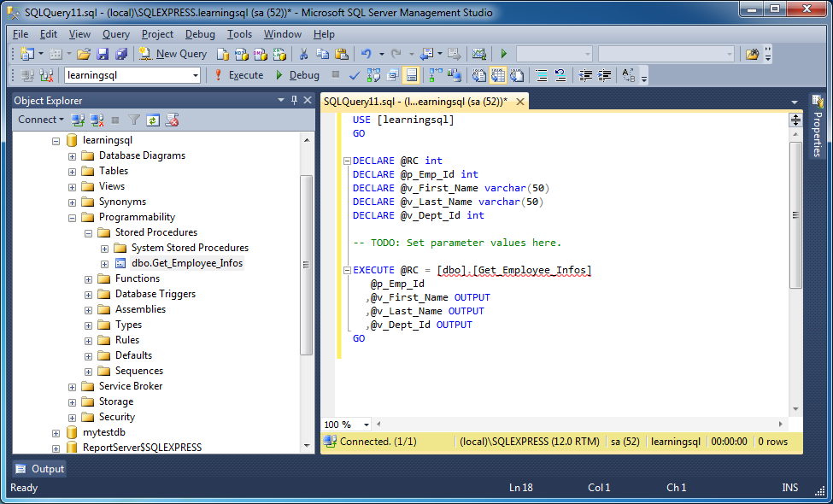Expand the dbo.Get_Employee_Infos procedure node
This screenshot has height=504, width=833.
[104, 264]
